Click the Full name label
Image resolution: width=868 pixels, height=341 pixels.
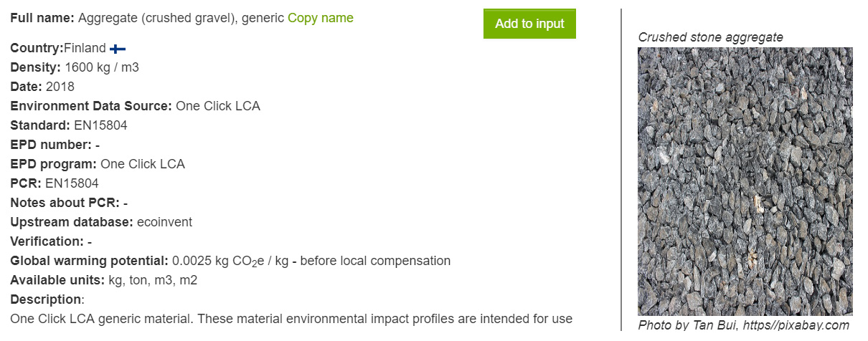click(42, 17)
